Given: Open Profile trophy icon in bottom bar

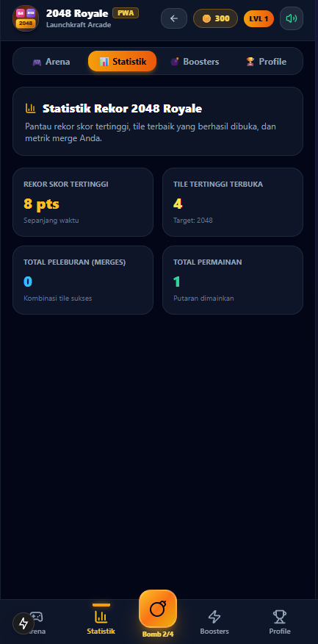Looking at the screenshot, I should (280, 621).
